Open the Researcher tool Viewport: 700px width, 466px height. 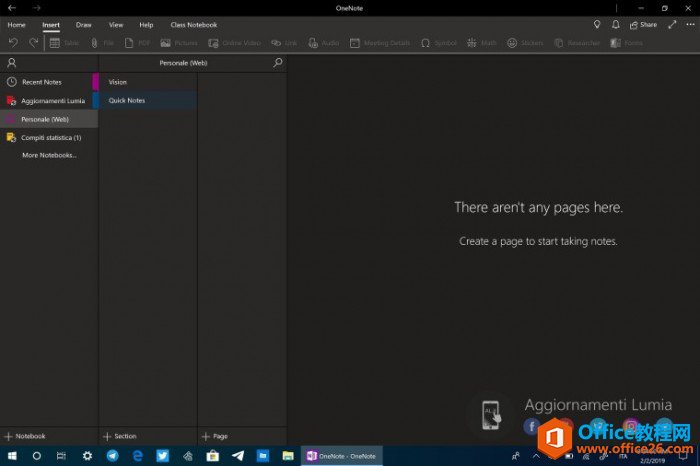pyautogui.click(x=577, y=43)
